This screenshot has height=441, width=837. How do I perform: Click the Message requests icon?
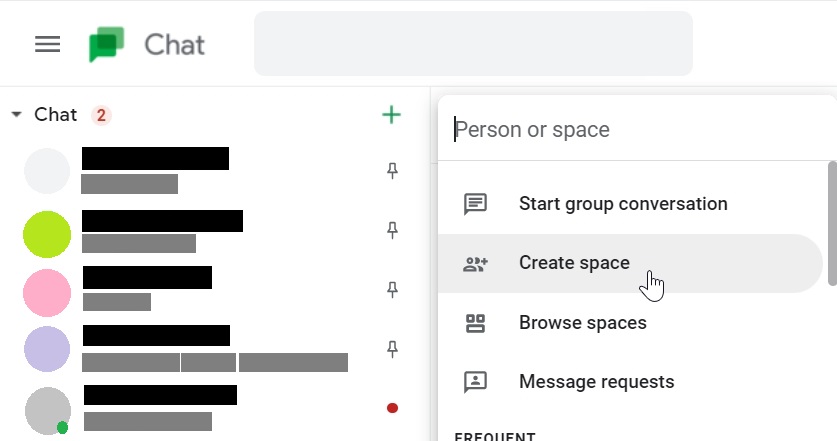click(475, 382)
